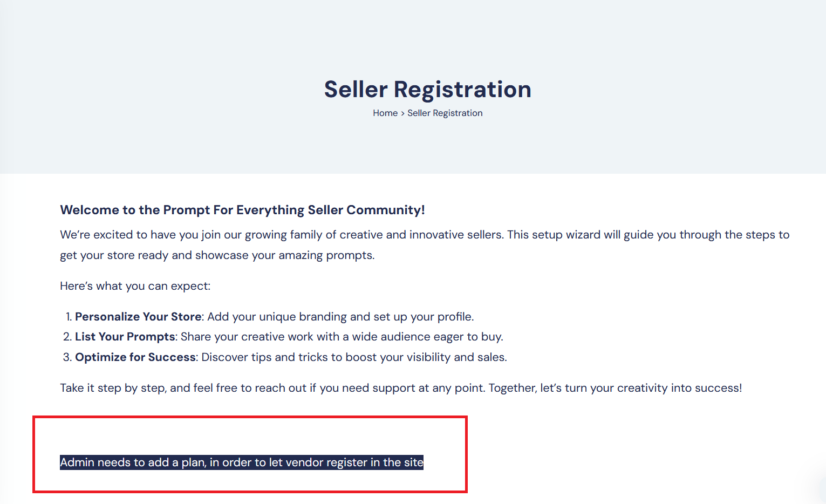Click the large Seller Registration page title
The width and height of the screenshot is (826, 504).
coord(427,90)
